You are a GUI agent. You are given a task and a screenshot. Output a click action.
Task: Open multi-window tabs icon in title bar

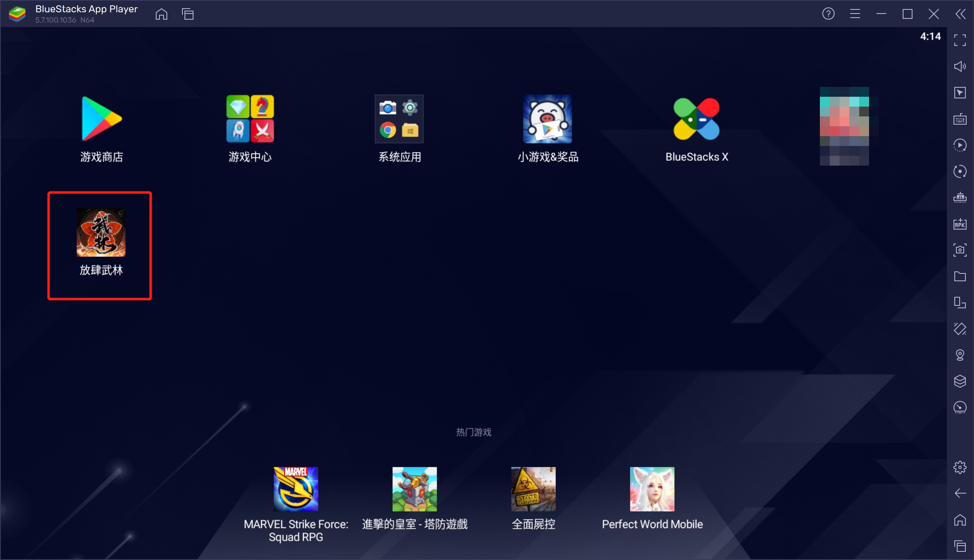pos(188,14)
